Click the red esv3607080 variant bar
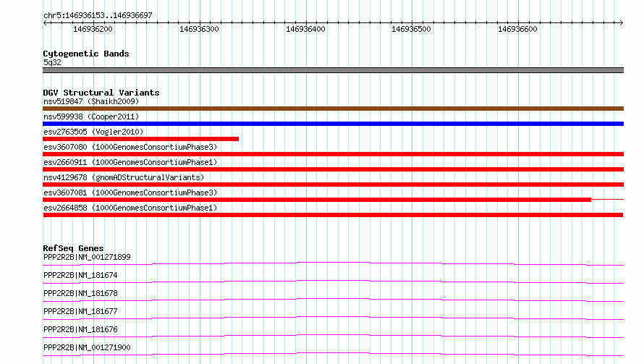 tap(333, 154)
